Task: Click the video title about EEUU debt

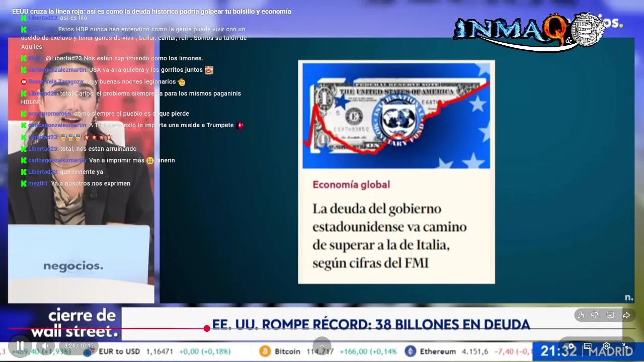Action: 151,11
